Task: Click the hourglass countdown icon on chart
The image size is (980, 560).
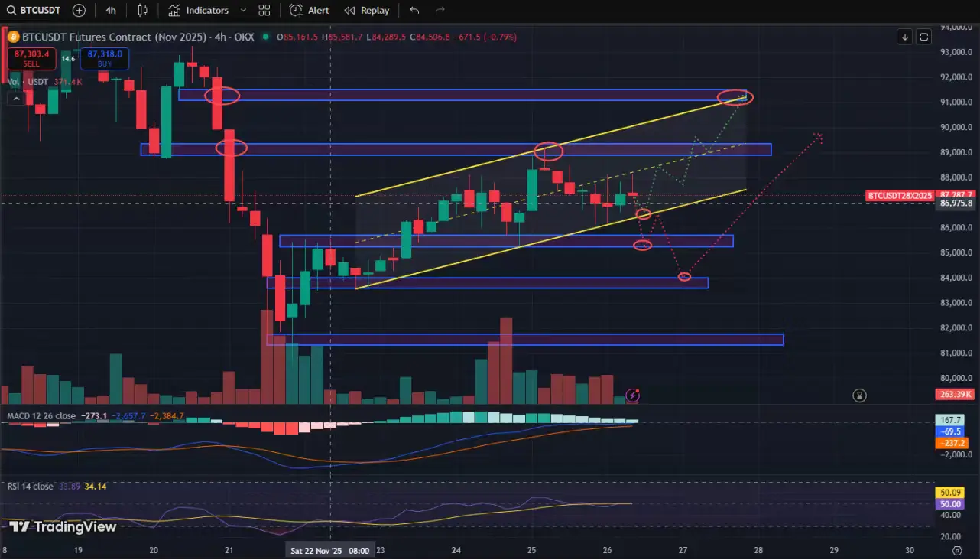Action: (x=860, y=396)
